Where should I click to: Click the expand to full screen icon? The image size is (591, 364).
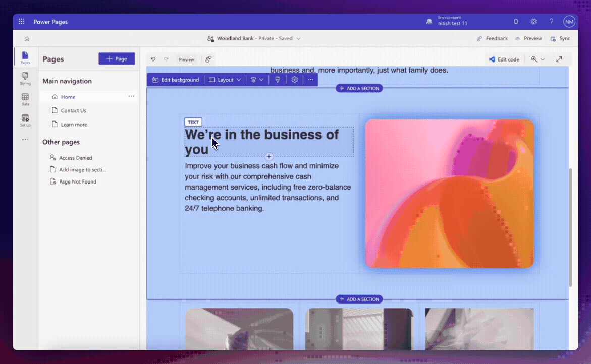pos(559,59)
